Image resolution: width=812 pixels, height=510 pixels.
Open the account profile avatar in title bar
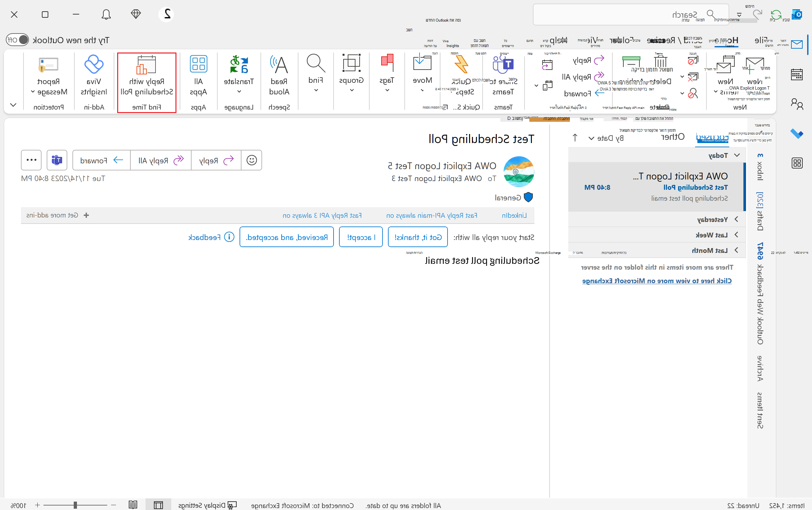[x=166, y=14]
